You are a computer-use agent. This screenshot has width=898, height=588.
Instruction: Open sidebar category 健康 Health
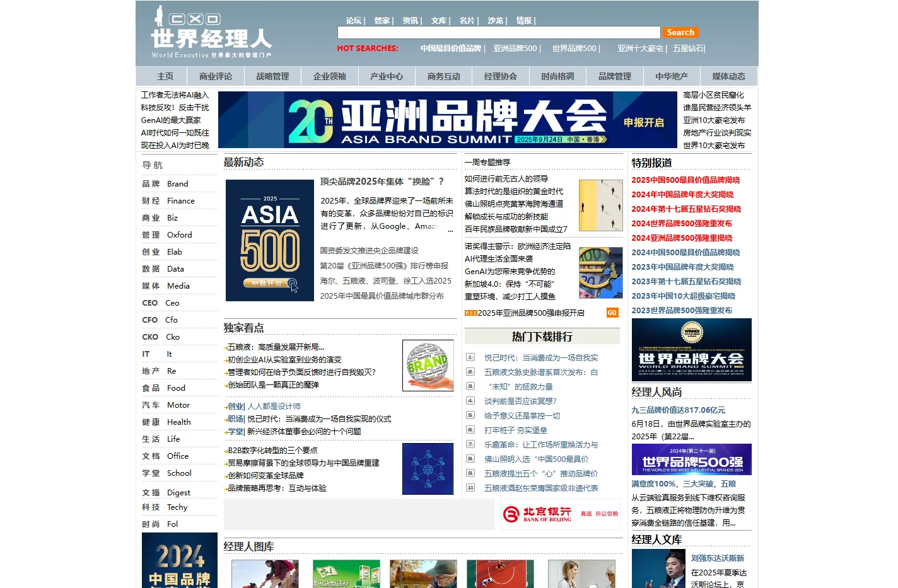point(166,422)
